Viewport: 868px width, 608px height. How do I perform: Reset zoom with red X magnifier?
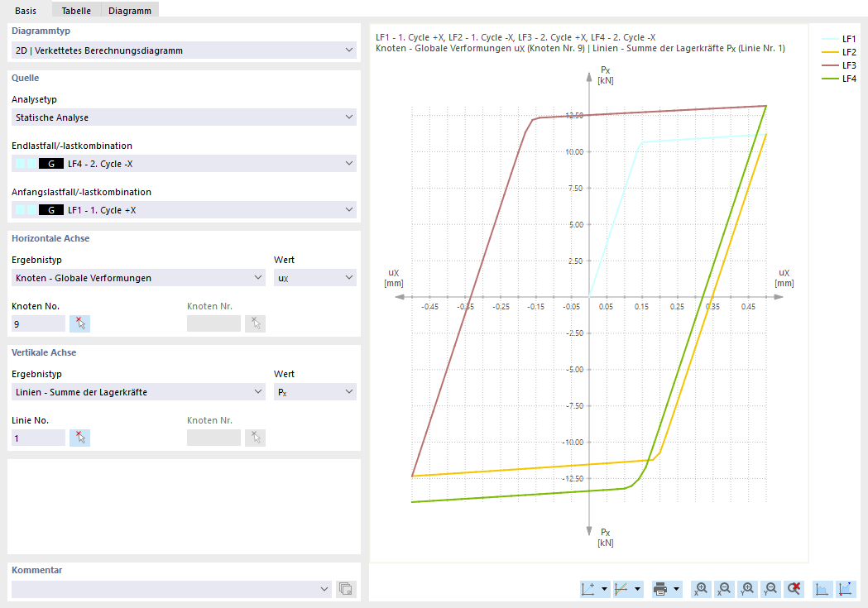(794, 589)
